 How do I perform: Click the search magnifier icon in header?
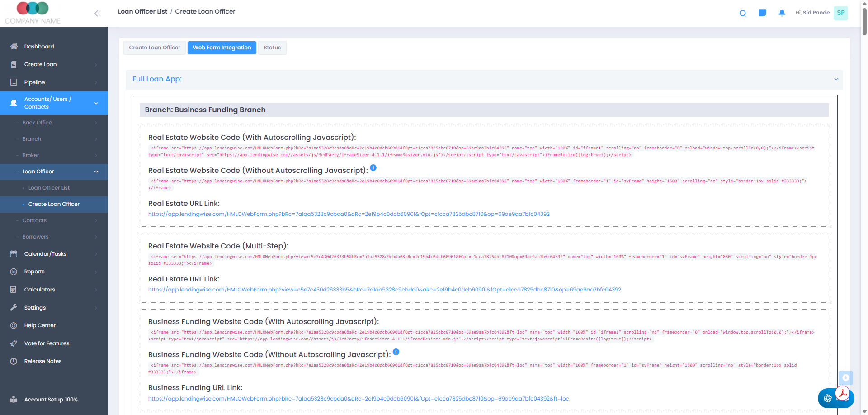tap(742, 13)
